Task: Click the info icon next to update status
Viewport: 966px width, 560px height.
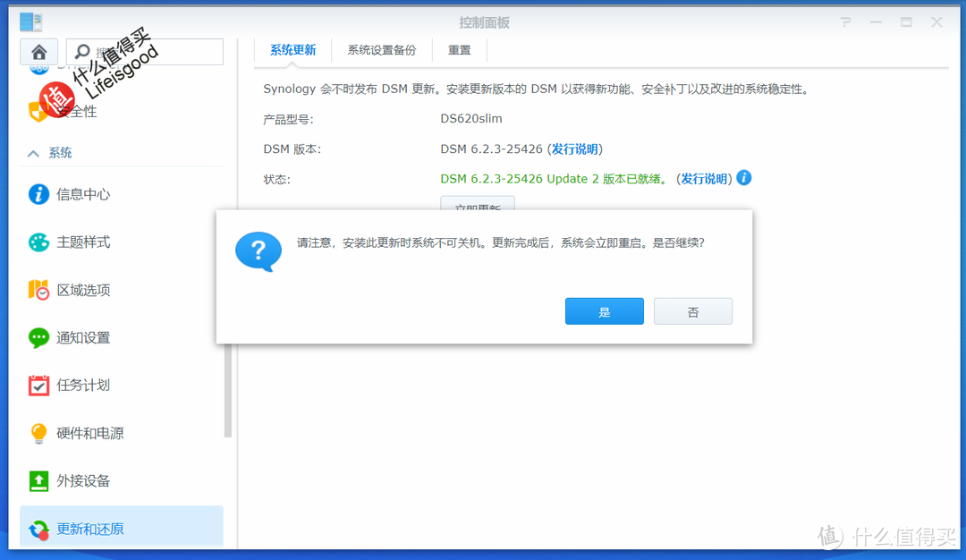Action: coord(743,178)
